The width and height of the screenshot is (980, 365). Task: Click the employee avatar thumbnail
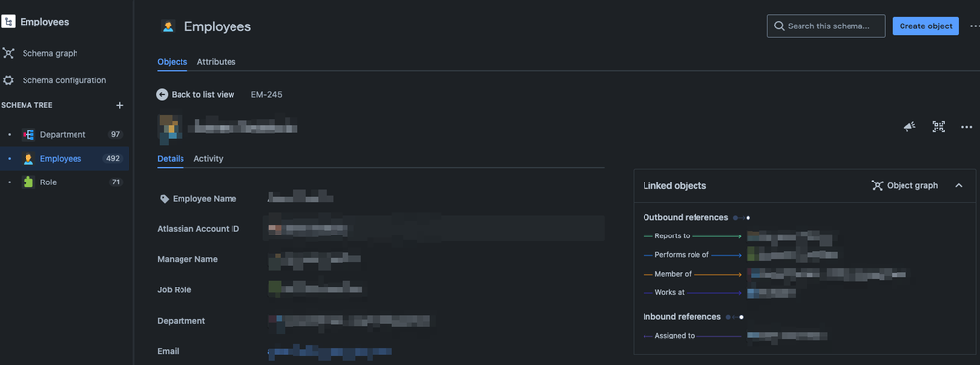tap(170, 129)
